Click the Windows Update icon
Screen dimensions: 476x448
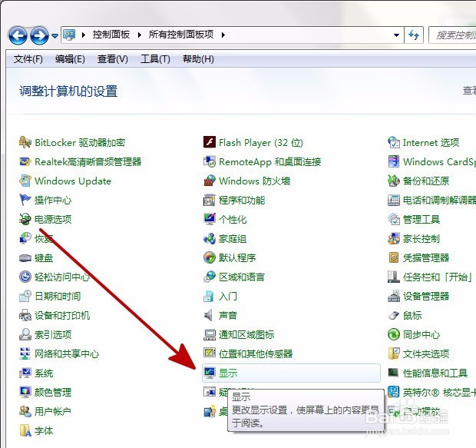click(x=25, y=181)
